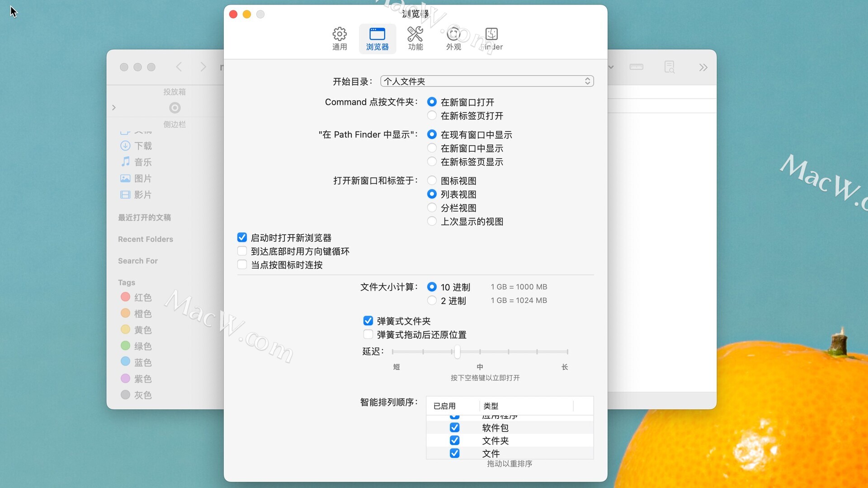Expand the 投放箱 shelf chevron
The width and height of the screenshot is (868, 488).
(x=114, y=108)
